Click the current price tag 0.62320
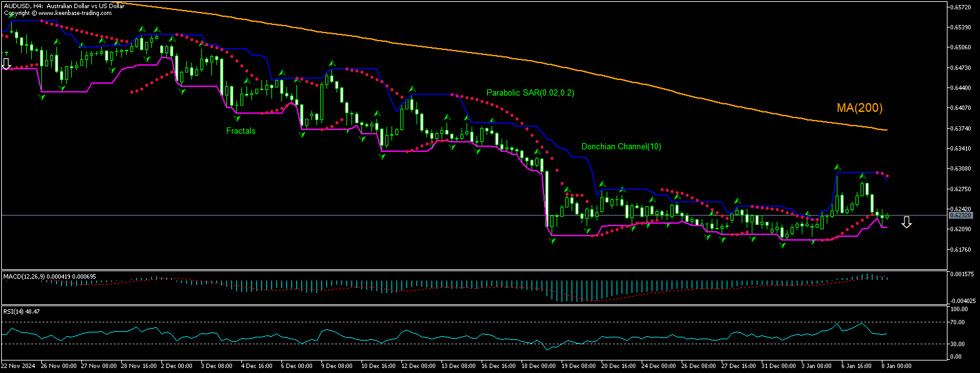The width and height of the screenshot is (980, 373). 959,215
